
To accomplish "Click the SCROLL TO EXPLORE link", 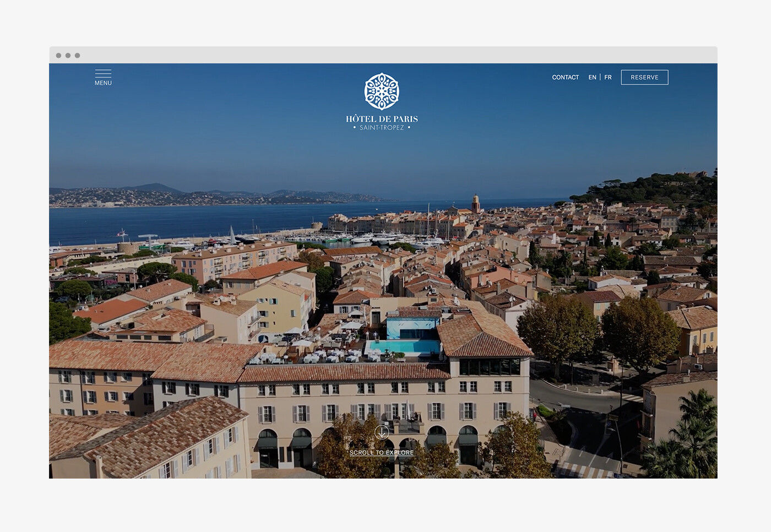I will pos(382,453).
